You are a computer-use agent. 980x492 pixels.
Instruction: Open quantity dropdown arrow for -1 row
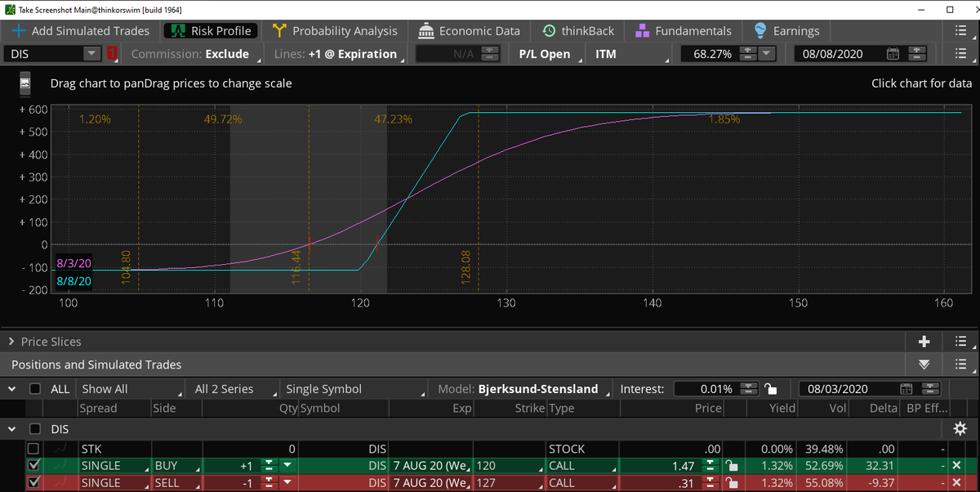point(287,483)
